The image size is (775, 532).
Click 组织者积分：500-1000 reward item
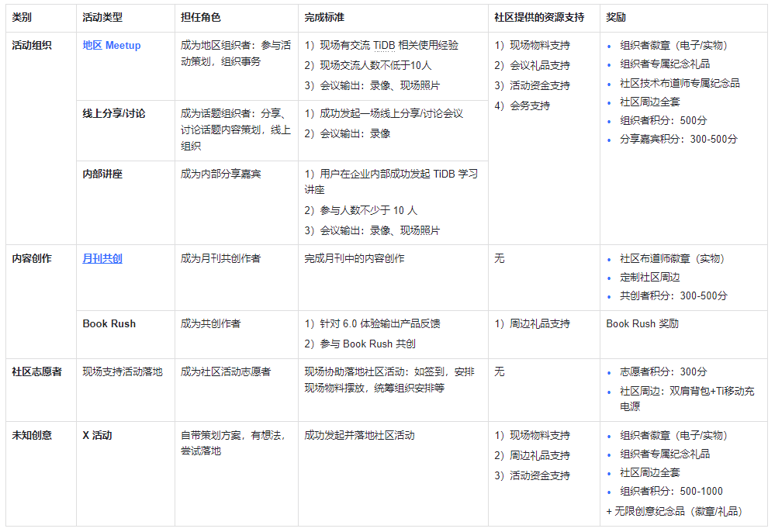(x=671, y=491)
